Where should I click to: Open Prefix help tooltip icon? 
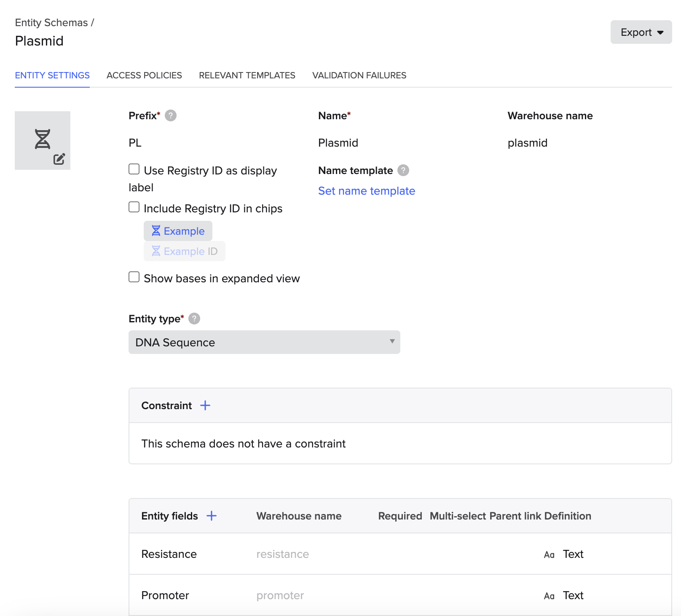click(x=171, y=115)
